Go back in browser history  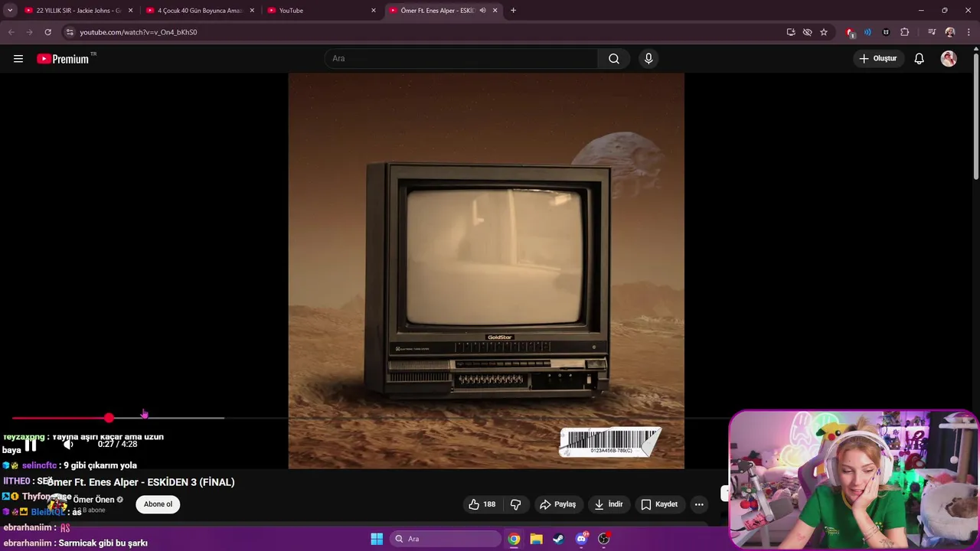11,32
